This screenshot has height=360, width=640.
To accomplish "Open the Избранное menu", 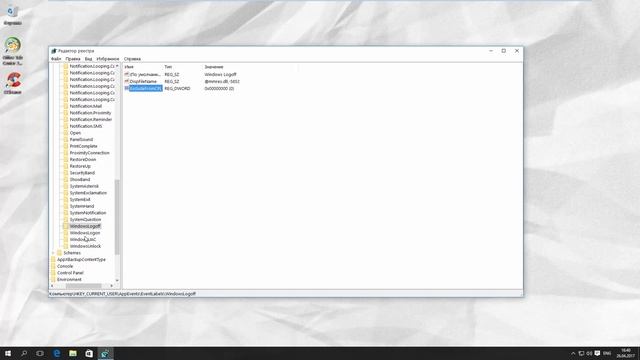I will tap(108, 59).
